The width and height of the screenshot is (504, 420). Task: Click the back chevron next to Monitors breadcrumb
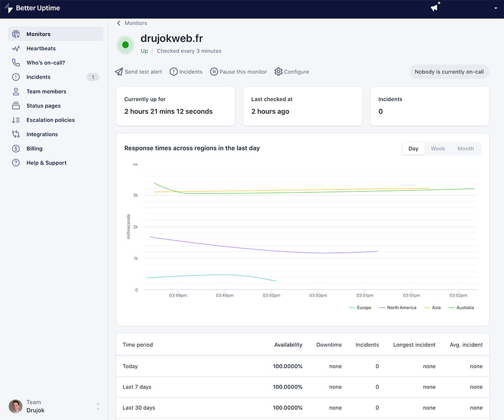118,23
